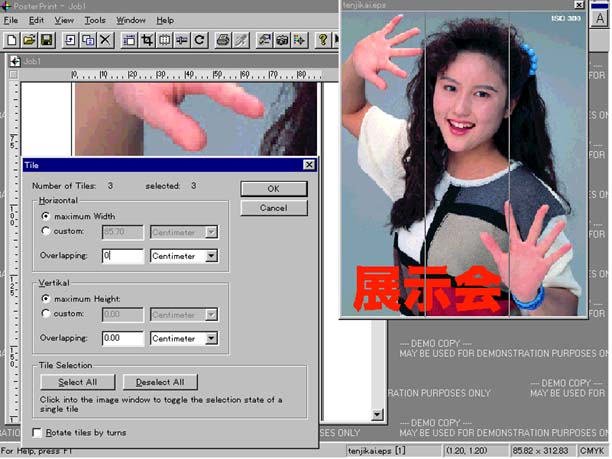This screenshot has height=459, width=612.
Task: Click the New document toolbar icon
Action: pos(11,41)
